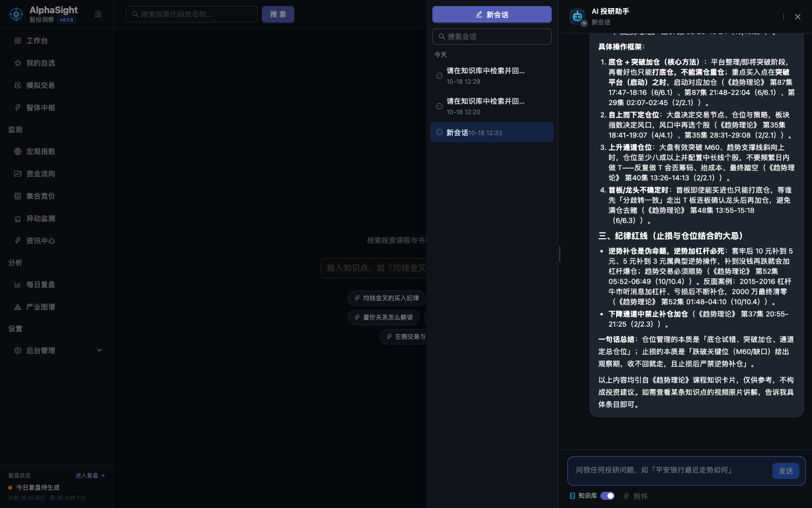
Task: Click the 资讯中心 lightning icon
Action: (x=18, y=241)
